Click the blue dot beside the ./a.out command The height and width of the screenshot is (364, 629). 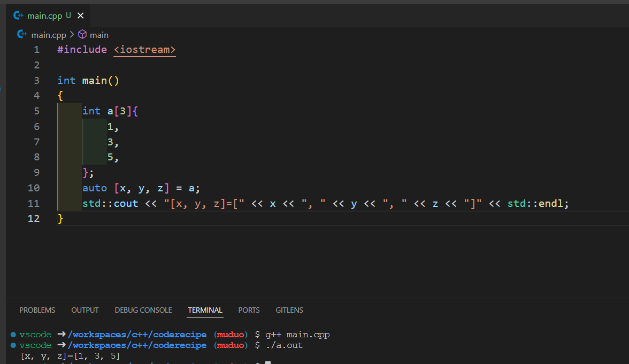pos(13,345)
